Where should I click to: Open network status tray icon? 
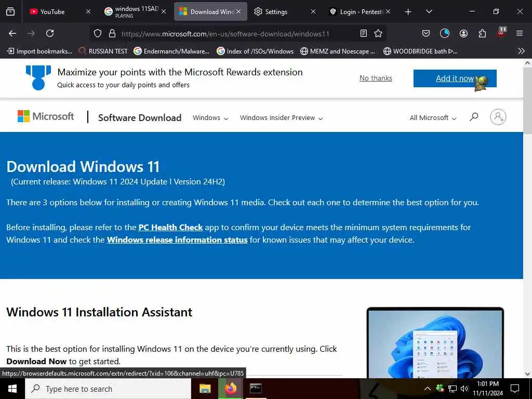pos(453,389)
